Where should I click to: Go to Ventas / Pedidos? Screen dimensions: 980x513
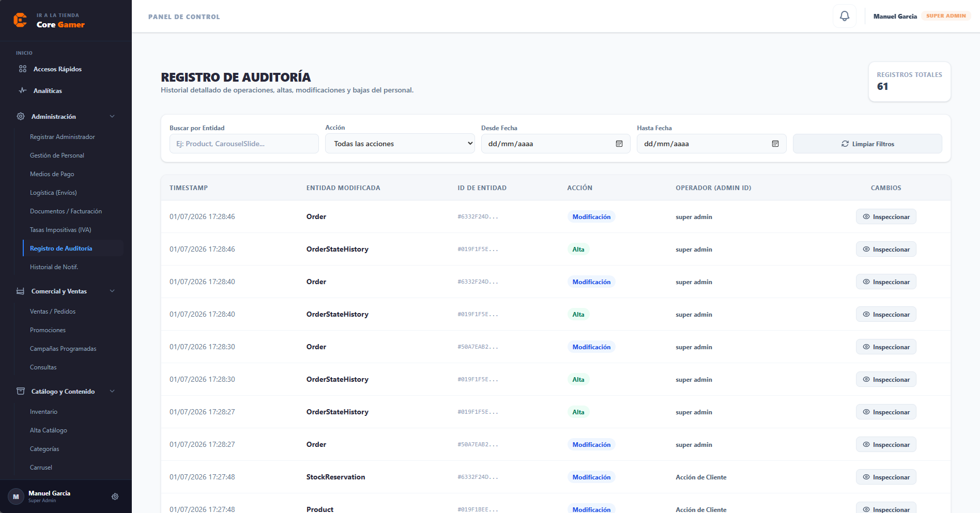coord(53,312)
